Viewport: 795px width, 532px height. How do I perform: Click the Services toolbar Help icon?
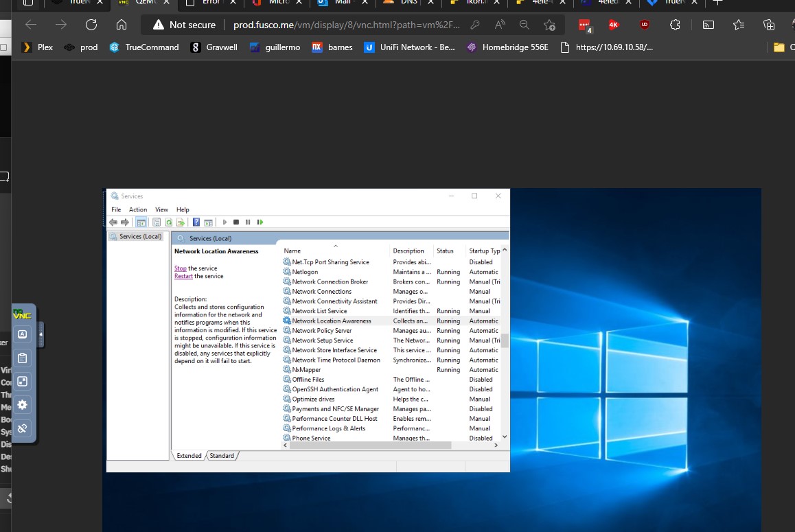coord(196,222)
